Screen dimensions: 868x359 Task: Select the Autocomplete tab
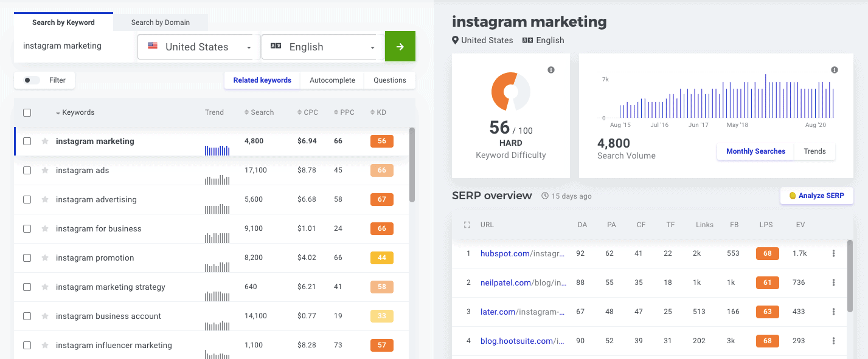tap(332, 80)
